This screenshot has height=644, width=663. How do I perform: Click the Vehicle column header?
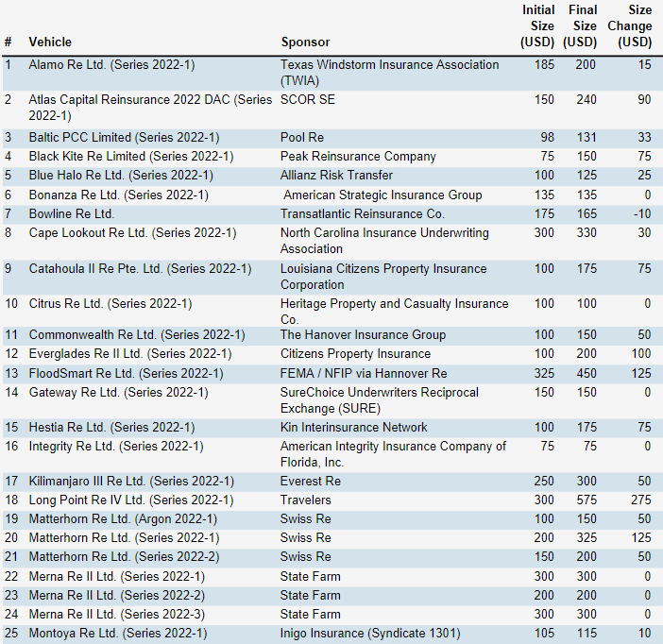pos(50,42)
